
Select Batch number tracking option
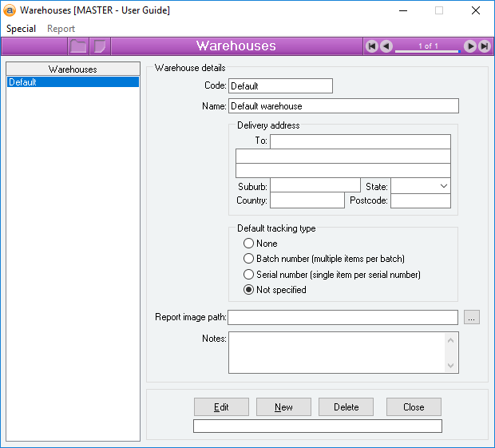(249, 259)
